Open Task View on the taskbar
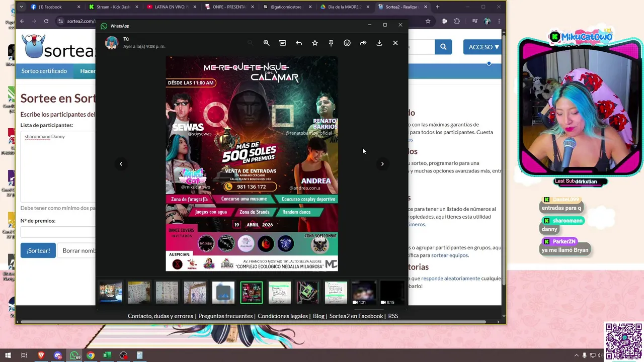Viewport: 644px width, 362px height. (24, 355)
